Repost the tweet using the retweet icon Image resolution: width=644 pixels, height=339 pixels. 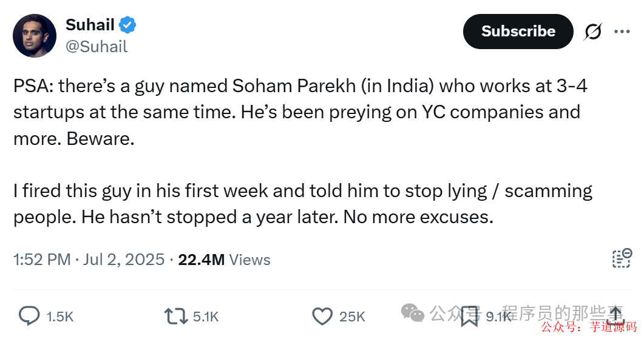coord(177,315)
